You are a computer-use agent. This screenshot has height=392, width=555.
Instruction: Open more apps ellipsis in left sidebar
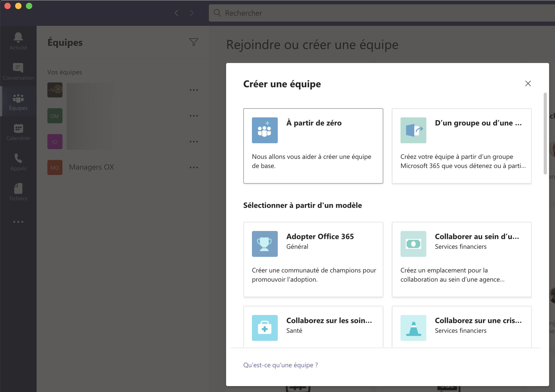[18, 222]
